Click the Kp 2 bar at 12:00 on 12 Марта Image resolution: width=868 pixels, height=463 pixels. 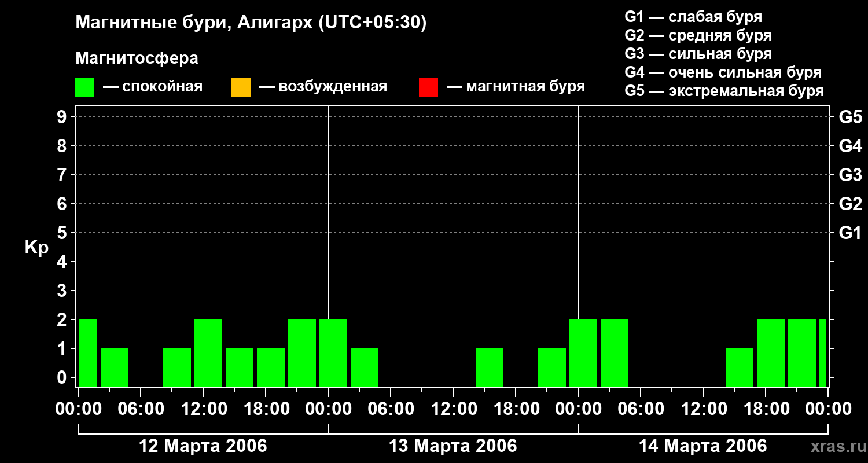click(208, 352)
